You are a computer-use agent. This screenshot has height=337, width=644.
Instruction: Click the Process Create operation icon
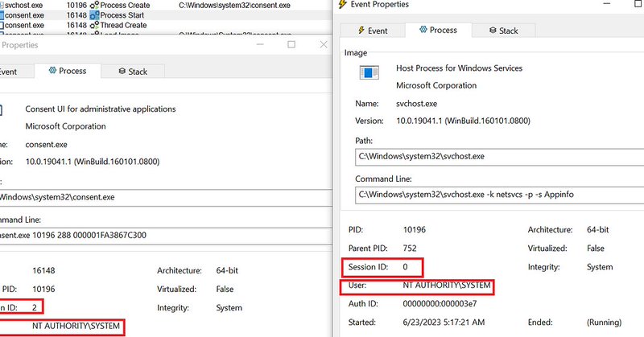pos(94,6)
